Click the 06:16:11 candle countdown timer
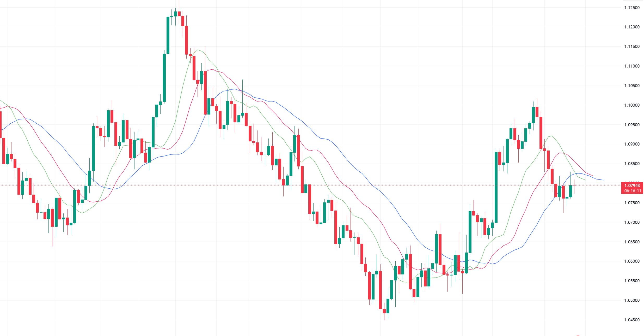 pos(632,191)
